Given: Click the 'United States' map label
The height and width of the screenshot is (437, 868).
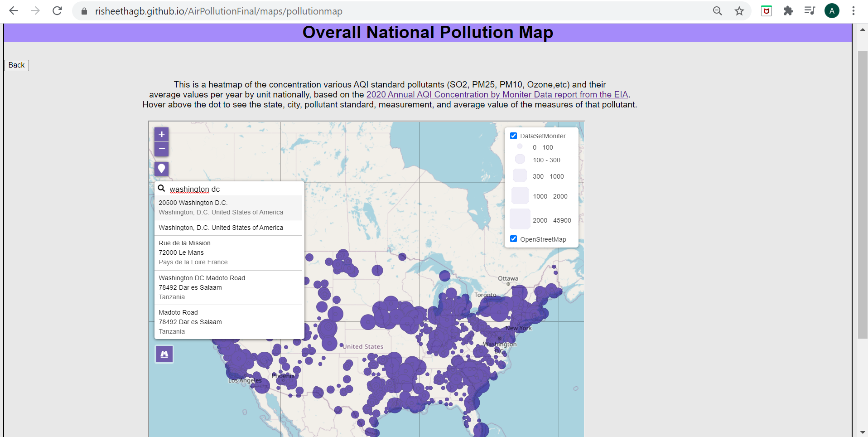Looking at the screenshot, I should [363, 347].
